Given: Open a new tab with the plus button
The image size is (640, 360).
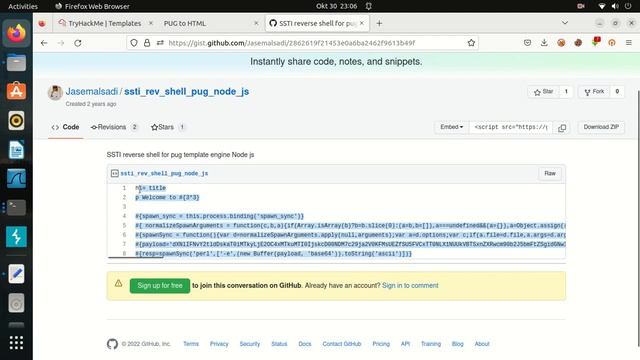Looking at the screenshot, I should [x=379, y=23].
